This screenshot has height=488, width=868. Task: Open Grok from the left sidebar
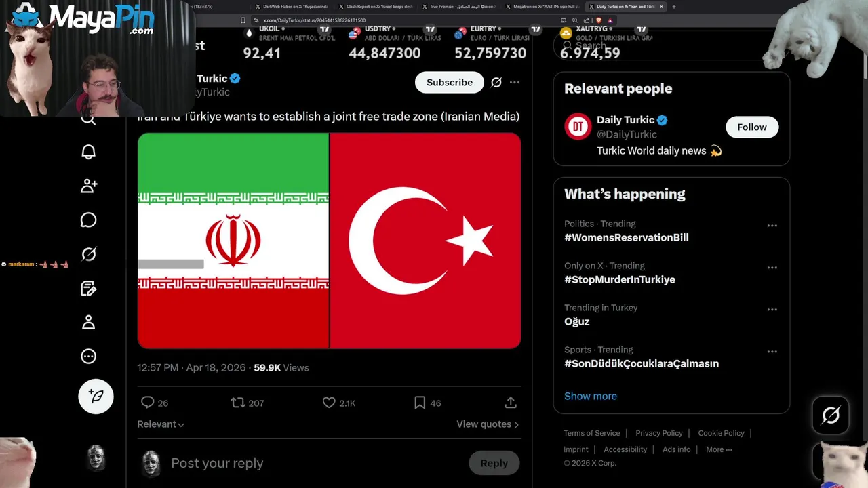tap(89, 254)
